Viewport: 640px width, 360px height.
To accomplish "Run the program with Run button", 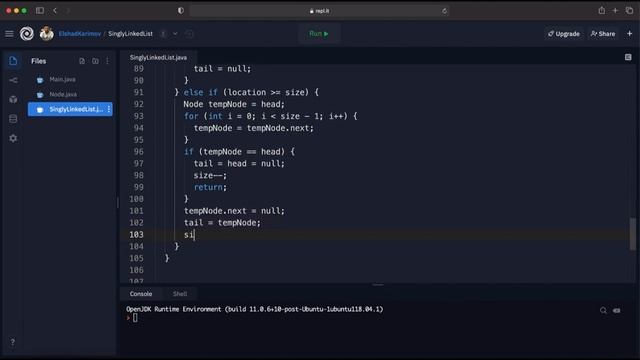I will pyautogui.click(x=319, y=34).
